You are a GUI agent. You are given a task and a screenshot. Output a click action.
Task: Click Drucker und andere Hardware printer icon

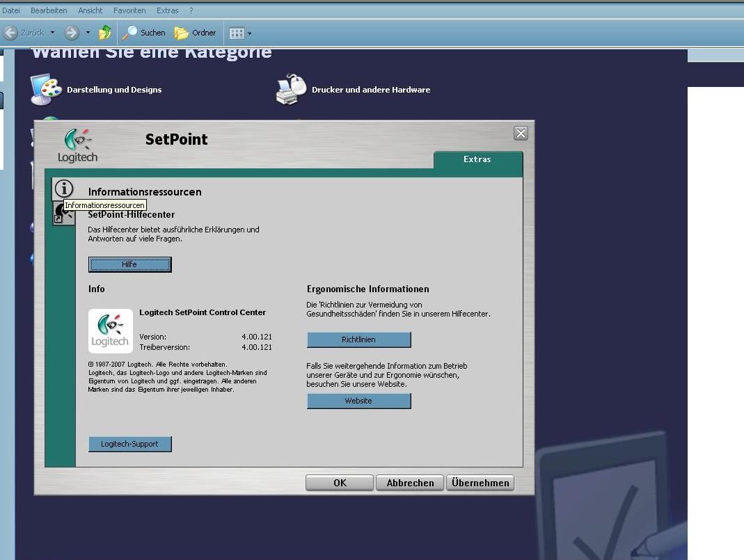click(291, 89)
